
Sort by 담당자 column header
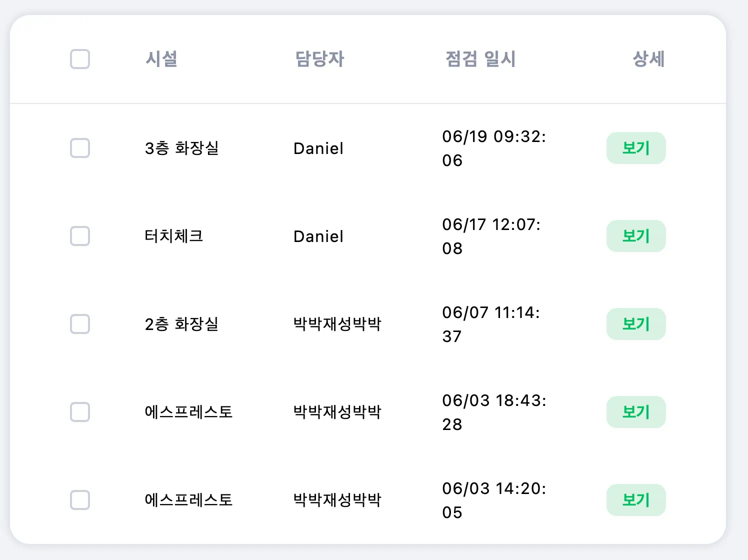319,59
